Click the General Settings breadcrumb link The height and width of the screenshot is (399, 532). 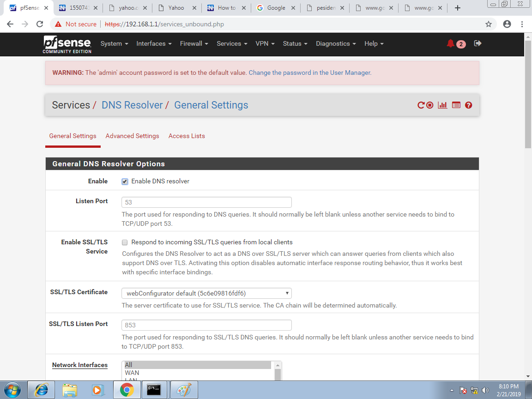[x=211, y=105]
